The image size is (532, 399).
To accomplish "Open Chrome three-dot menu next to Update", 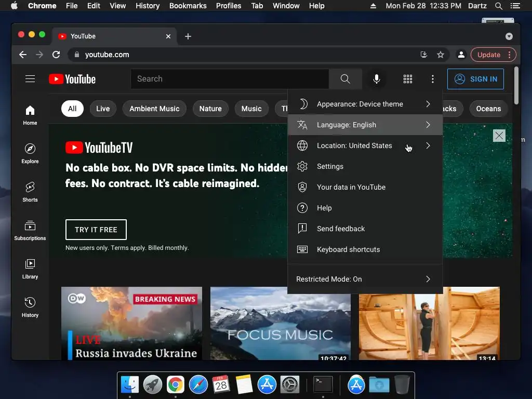I will [x=509, y=55].
